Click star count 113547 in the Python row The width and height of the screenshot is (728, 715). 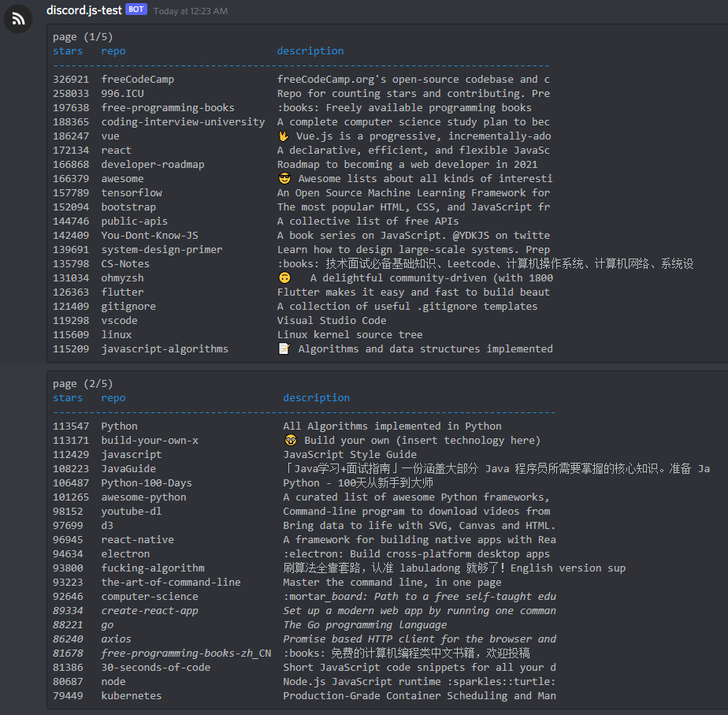point(71,426)
